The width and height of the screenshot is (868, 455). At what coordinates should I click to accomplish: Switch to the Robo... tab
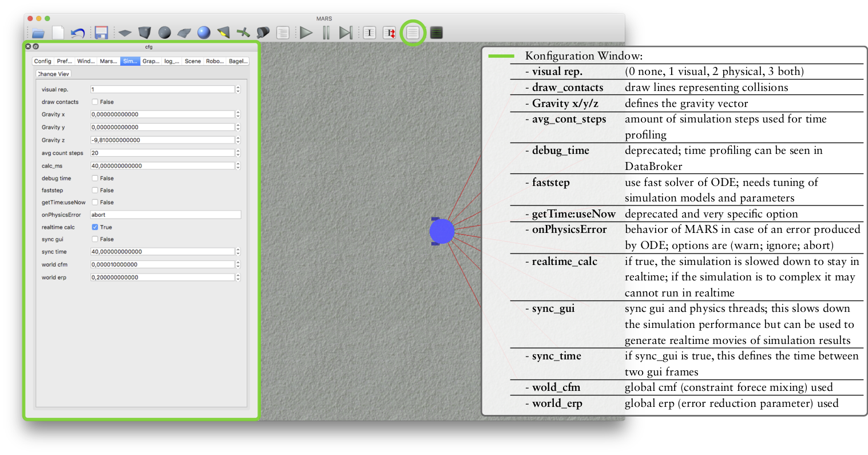click(x=215, y=61)
